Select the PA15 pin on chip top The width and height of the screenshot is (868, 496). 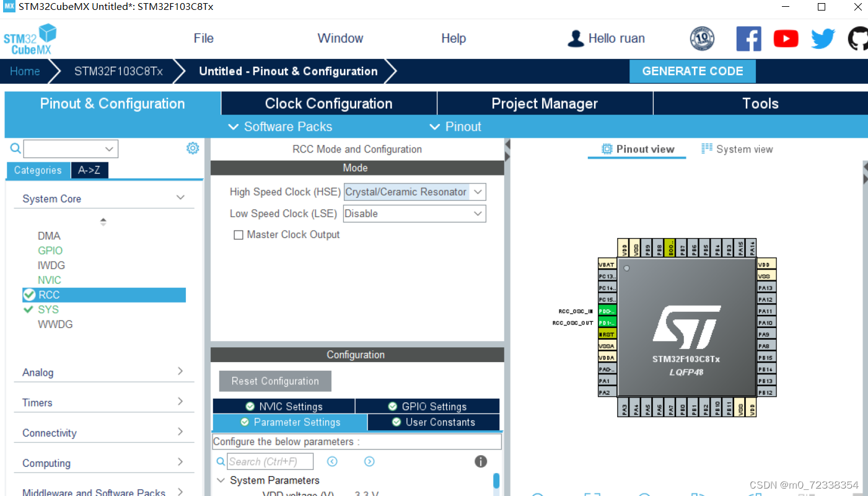(740, 247)
